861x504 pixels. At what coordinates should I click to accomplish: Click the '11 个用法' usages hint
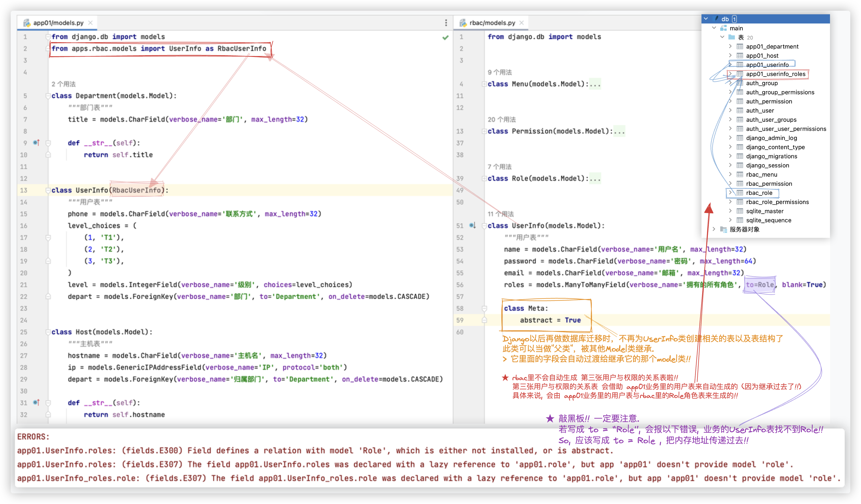tap(501, 214)
